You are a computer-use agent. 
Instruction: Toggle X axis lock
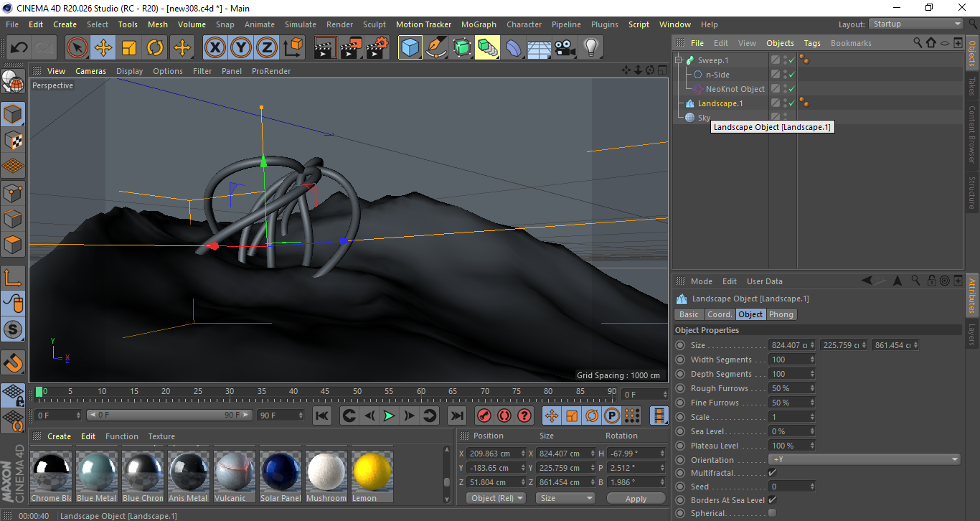coord(215,48)
